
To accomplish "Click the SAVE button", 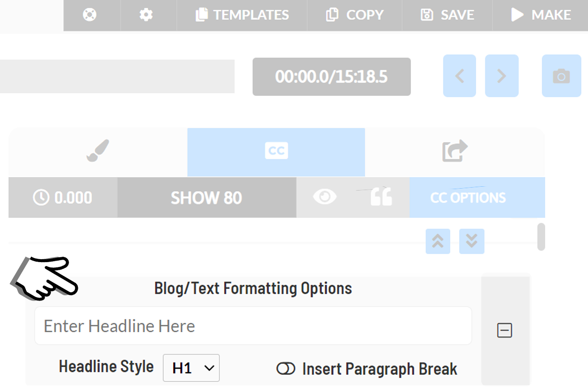I will [x=446, y=15].
